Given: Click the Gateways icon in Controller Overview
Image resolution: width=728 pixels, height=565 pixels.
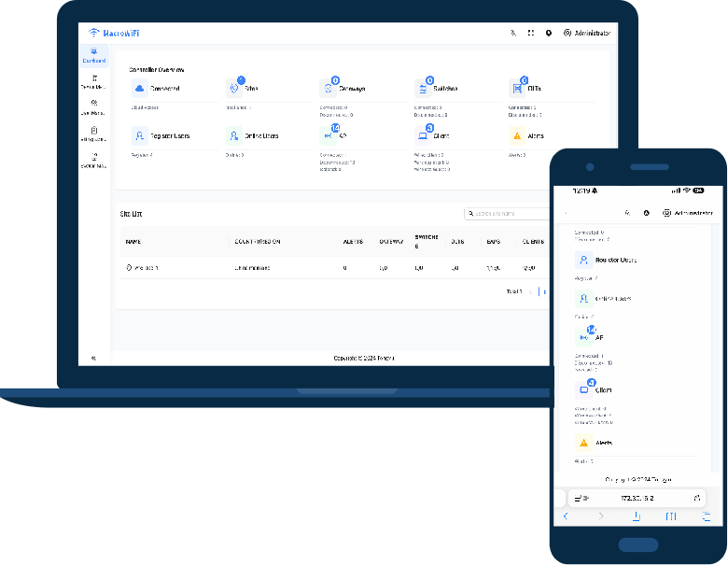Looking at the screenshot, I should coord(329,88).
